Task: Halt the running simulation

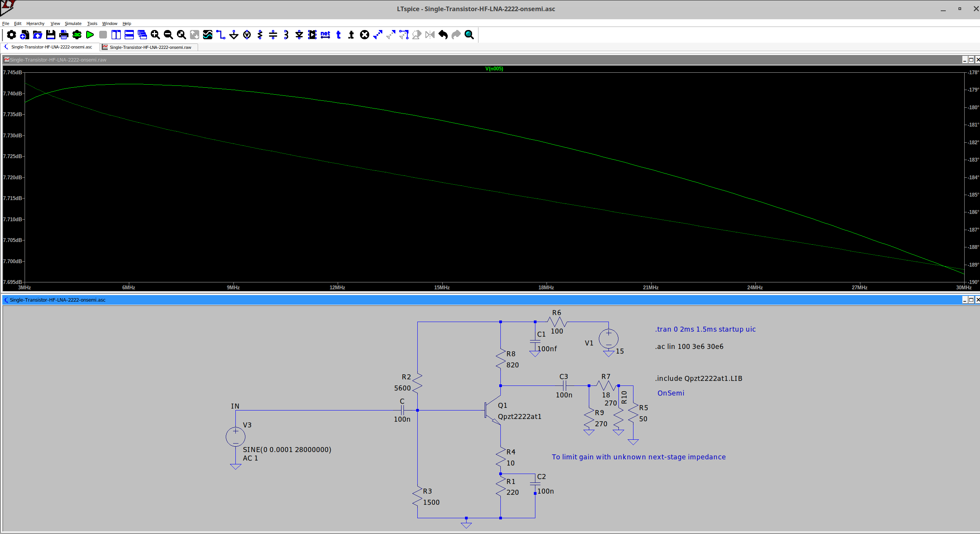Action: pyautogui.click(x=103, y=35)
